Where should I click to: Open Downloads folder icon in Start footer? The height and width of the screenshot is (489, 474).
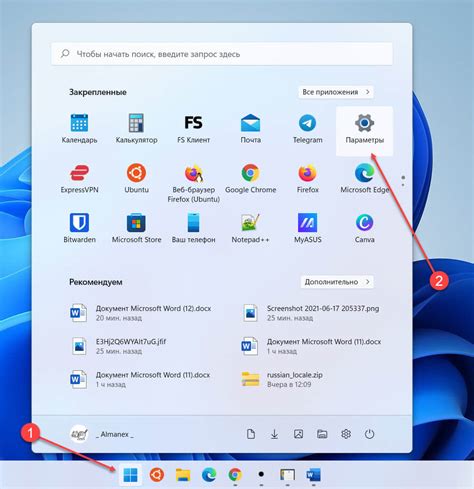click(274, 434)
